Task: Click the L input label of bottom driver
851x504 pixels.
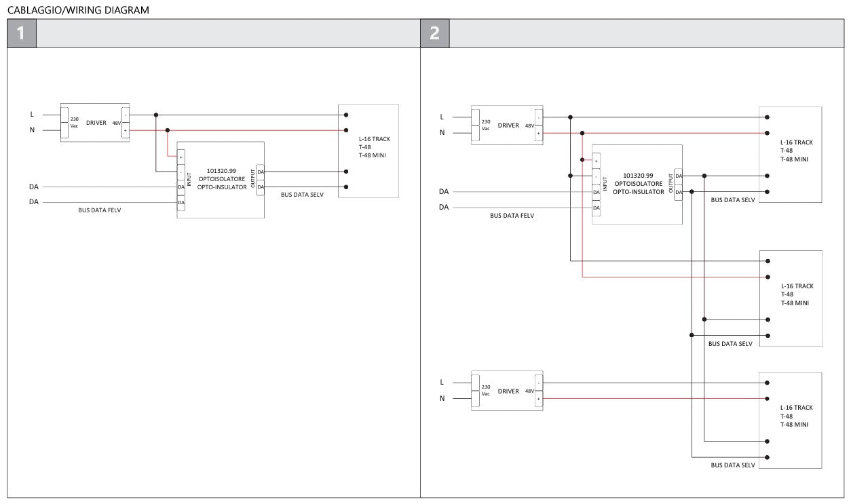Action: pos(442,382)
